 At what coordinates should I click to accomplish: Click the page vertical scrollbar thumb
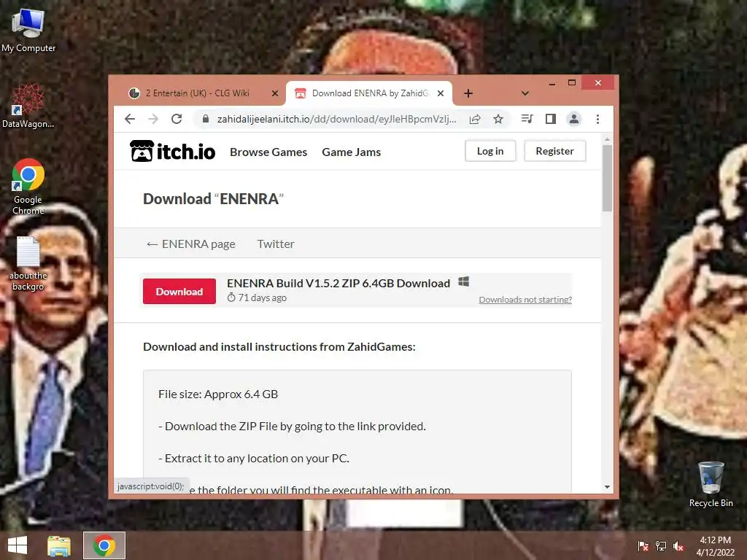(607, 178)
